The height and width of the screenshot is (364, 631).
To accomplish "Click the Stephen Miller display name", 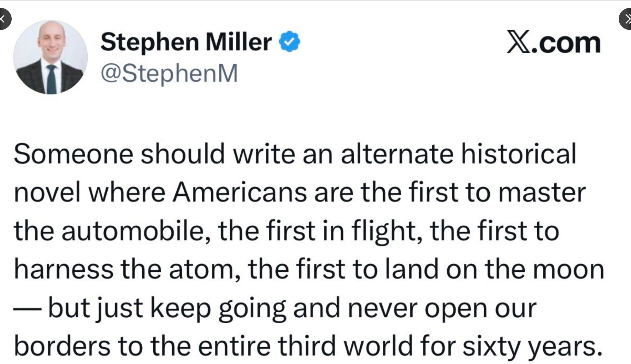I will (186, 42).
